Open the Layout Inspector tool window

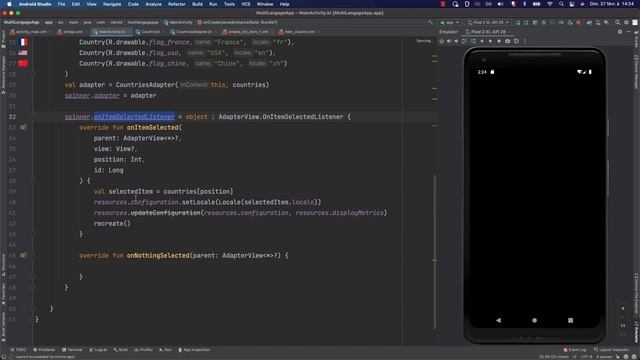[x=611, y=350]
